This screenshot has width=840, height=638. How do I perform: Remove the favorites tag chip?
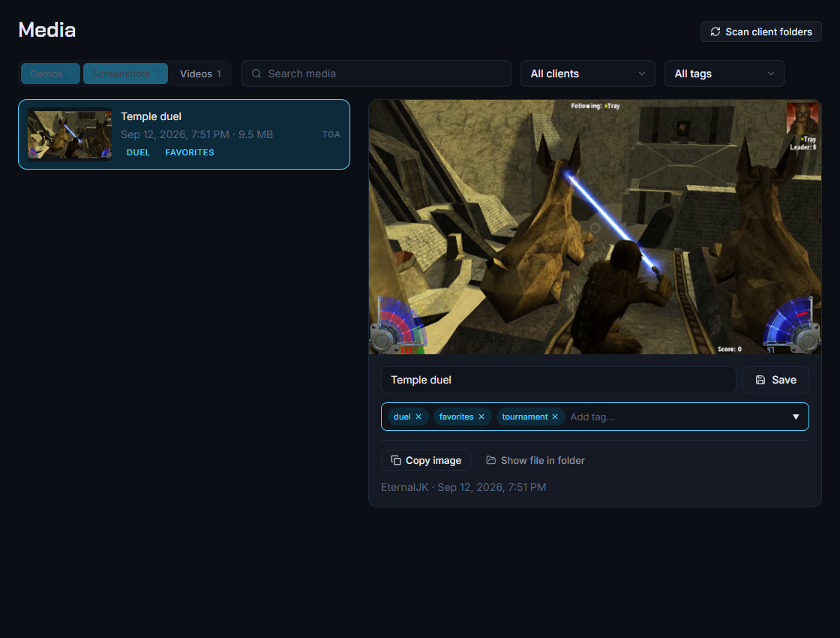pyautogui.click(x=481, y=417)
